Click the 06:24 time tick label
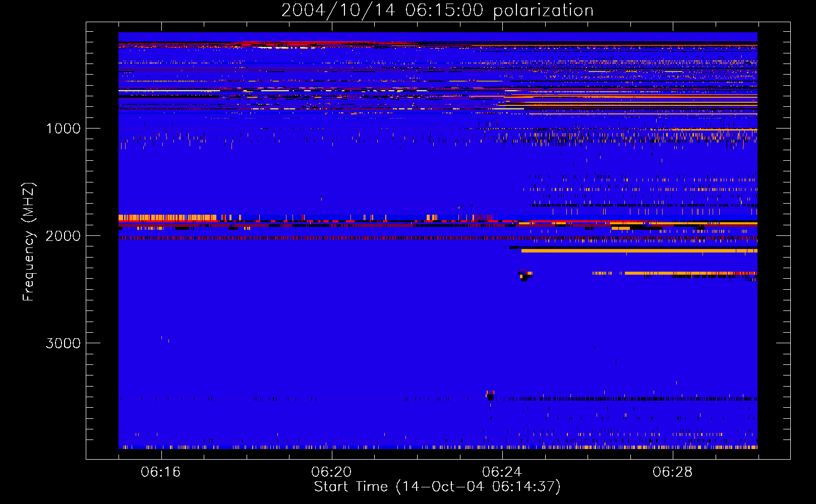816x504 pixels. [x=502, y=472]
